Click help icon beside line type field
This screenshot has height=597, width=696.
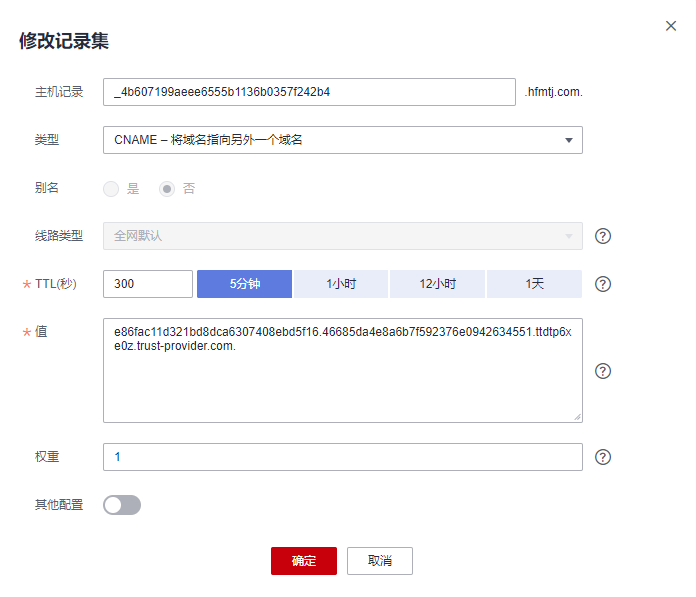coord(602,237)
